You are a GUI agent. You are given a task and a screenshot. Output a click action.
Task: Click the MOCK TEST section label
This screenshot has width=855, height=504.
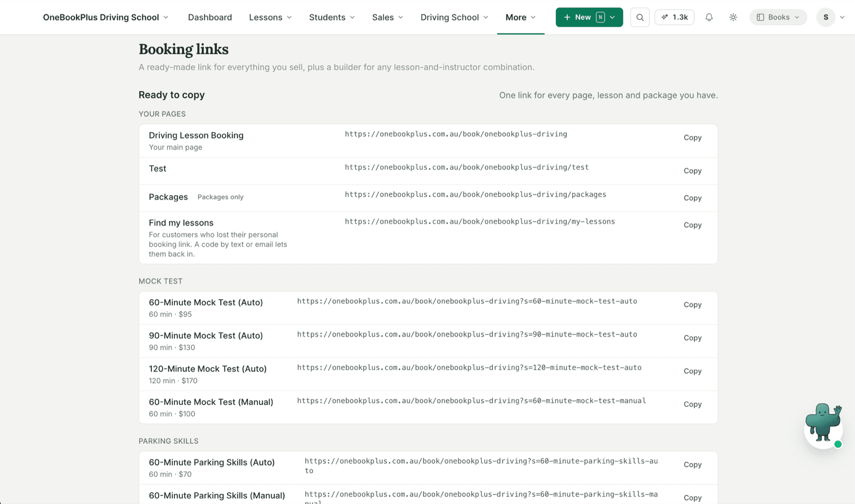160,281
